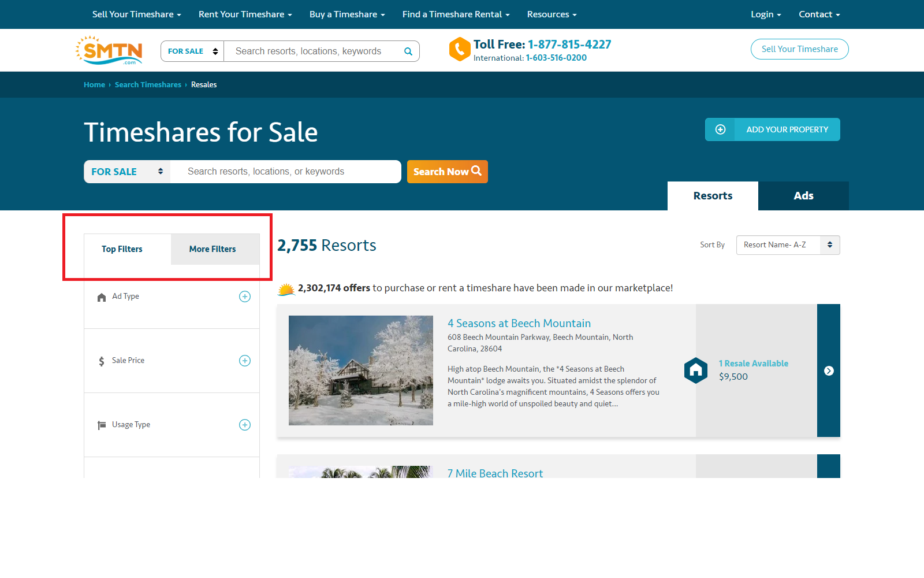Switch to the Ads tab
Screen dimensions: 924x578
coord(803,196)
